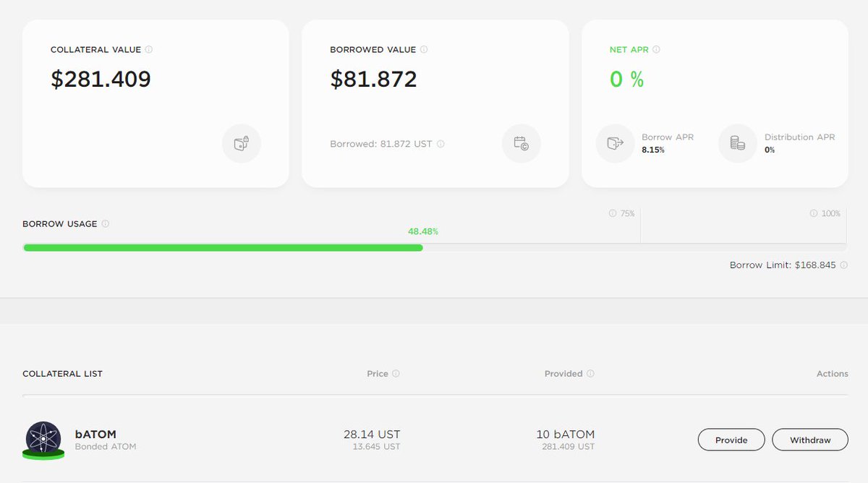Click the 28.14 UST price value
Image resolution: width=868 pixels, height=483 pixels.
[x=372, y=435]
